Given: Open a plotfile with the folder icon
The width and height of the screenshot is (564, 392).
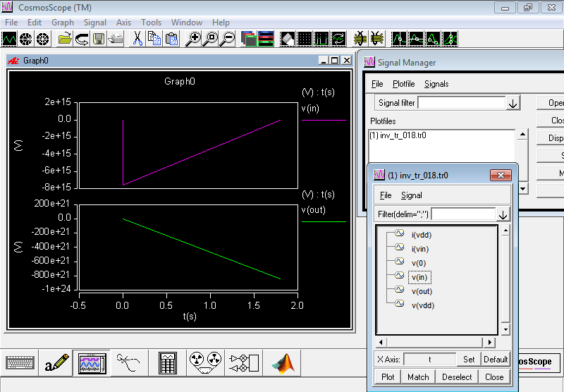Looking at the screenshot, I should pos(65,39).
